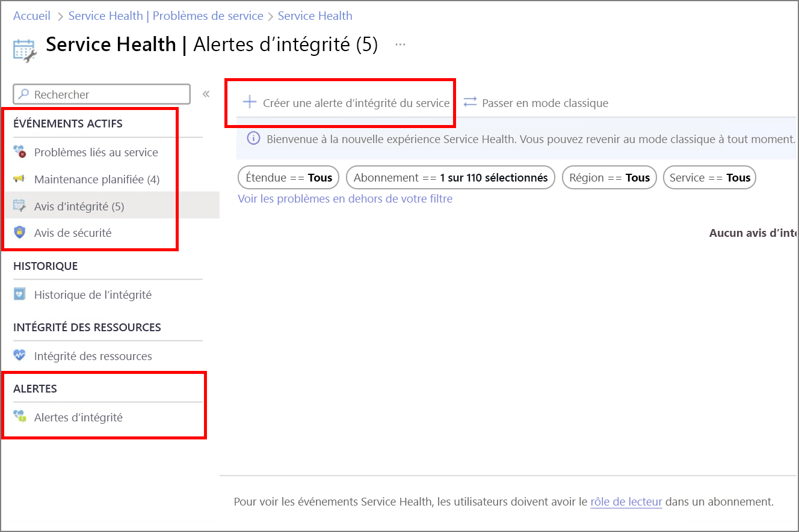Click the Alertes d'intégrité sidebar icon
The width and height of the screenshot is (799, 532).
pyautogui.click(x=20, y=417)
